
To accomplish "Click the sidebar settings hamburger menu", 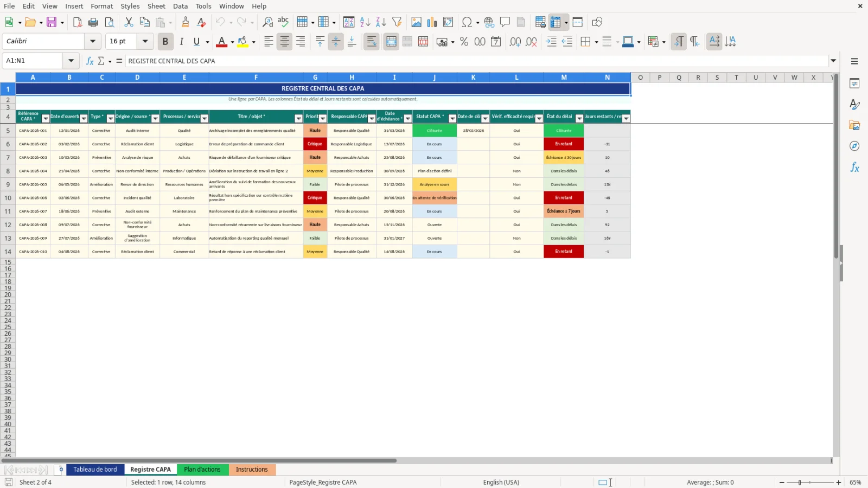I will [854, 61].
